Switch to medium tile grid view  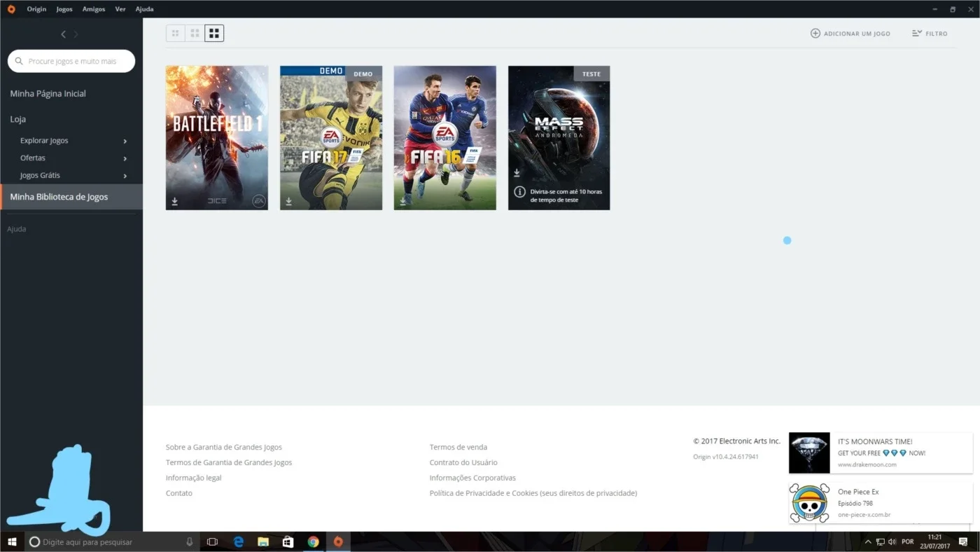195,33
